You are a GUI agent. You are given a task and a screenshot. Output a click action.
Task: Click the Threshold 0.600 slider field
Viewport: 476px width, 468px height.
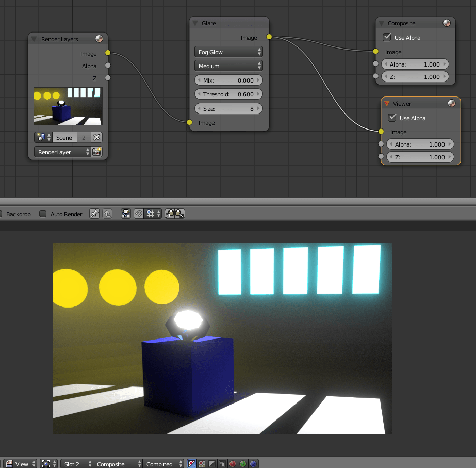228,94
